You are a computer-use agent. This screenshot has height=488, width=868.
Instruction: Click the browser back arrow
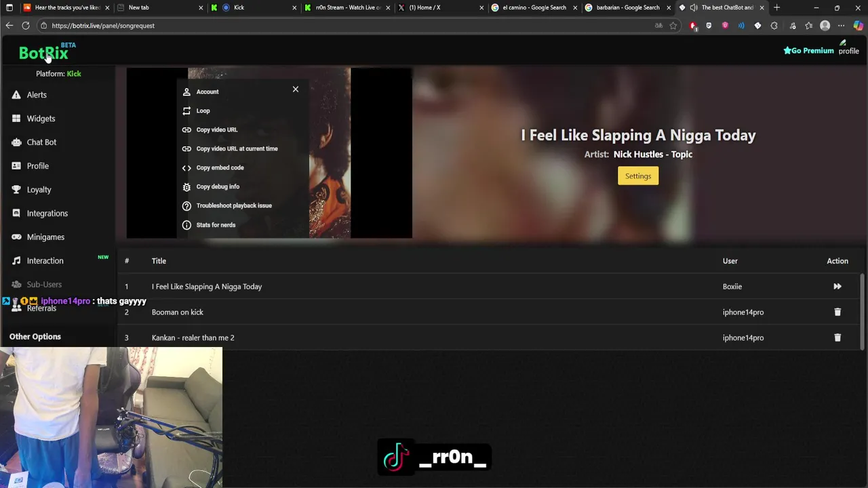coord(9,26)
